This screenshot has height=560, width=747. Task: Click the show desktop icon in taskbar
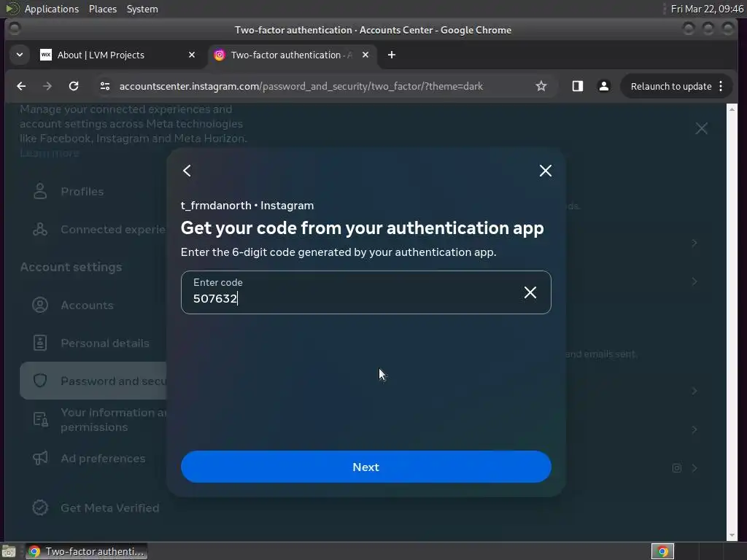click(9, 552)
